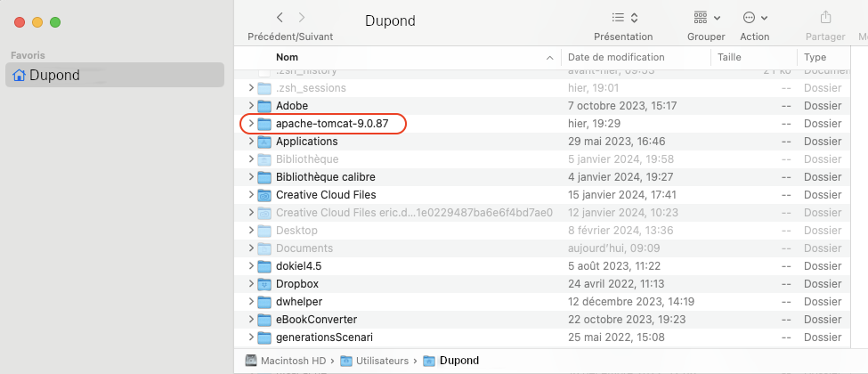Open the Grouper grouping dropdown
The image size is (868, 374).
706,18
